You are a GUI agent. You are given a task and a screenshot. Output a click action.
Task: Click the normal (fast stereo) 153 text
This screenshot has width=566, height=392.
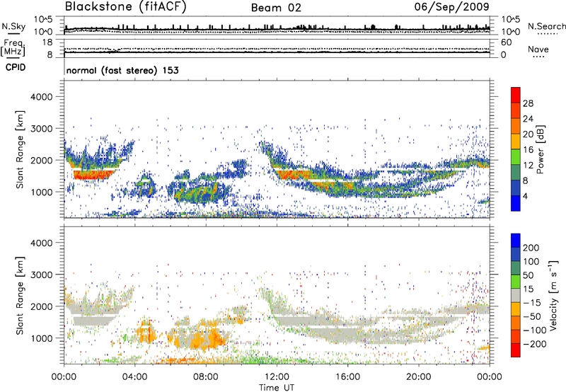point(122,70)
